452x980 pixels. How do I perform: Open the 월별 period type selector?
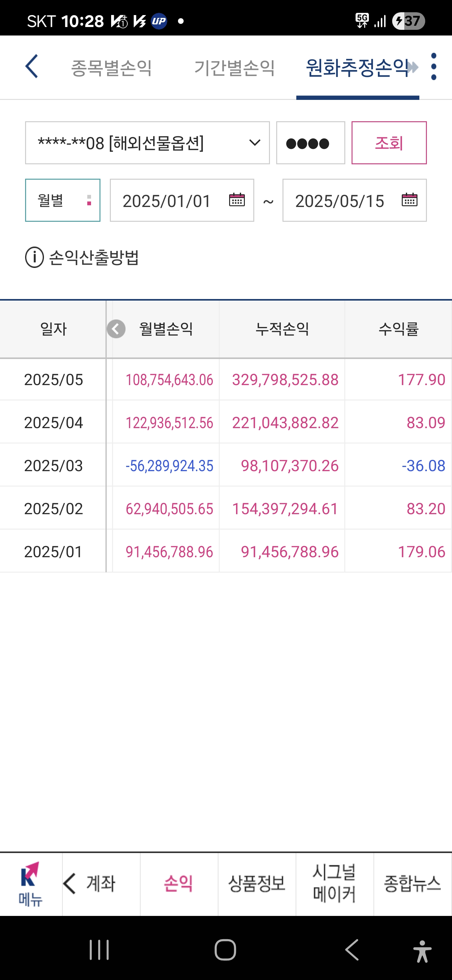pos(63,200)
